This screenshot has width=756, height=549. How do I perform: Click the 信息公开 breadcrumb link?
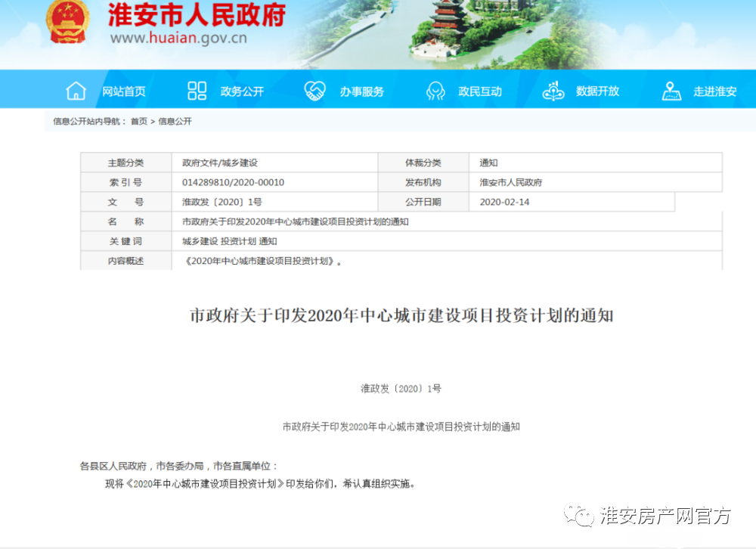point(175,121)
